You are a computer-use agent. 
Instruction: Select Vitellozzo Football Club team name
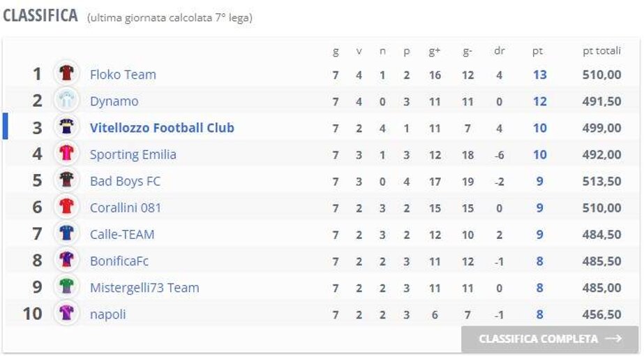[162, 128]
